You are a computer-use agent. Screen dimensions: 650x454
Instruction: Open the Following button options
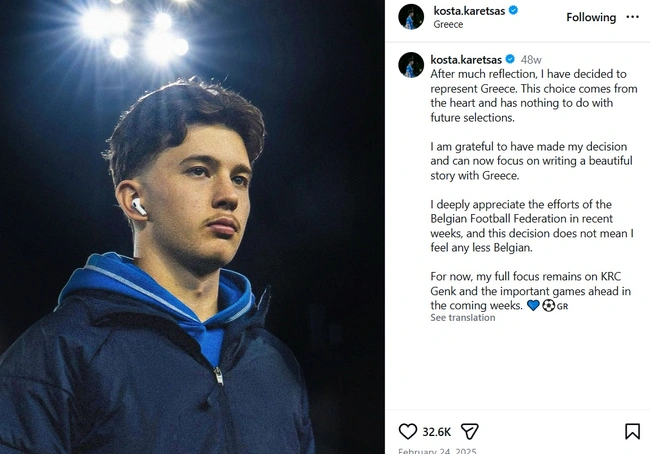591,17
